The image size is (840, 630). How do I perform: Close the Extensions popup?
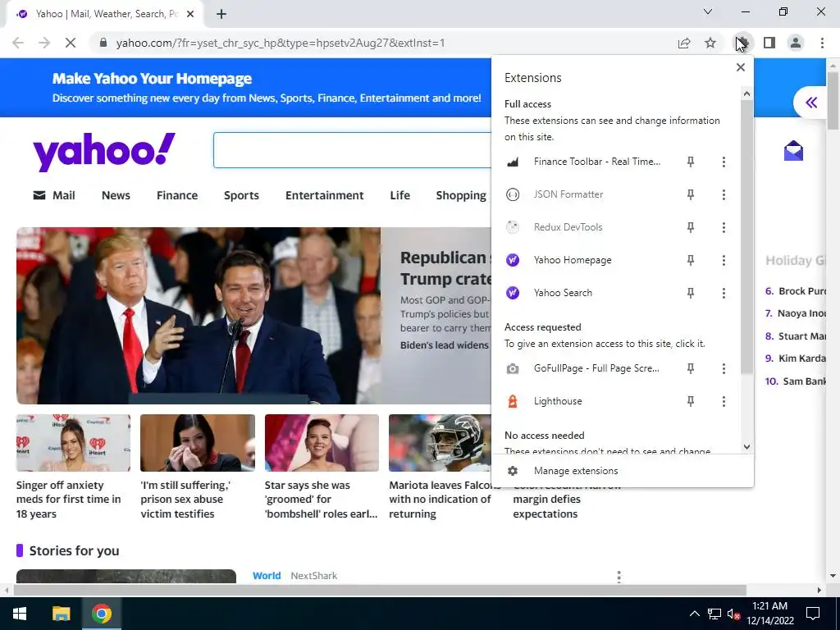[x=741, y=67]
